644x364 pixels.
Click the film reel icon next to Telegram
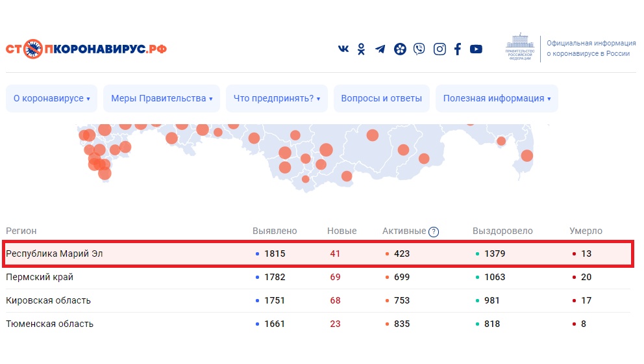[x=400, y=49]
